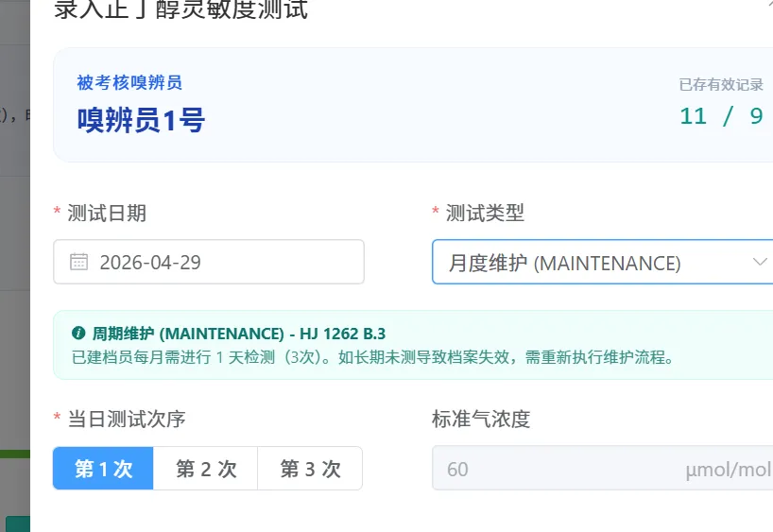The image size is (773, 532).
Task: Click the info icon beside 周期维护 (MAINTENANCE)
Action: pyautogui.click(x=78, y=334)
